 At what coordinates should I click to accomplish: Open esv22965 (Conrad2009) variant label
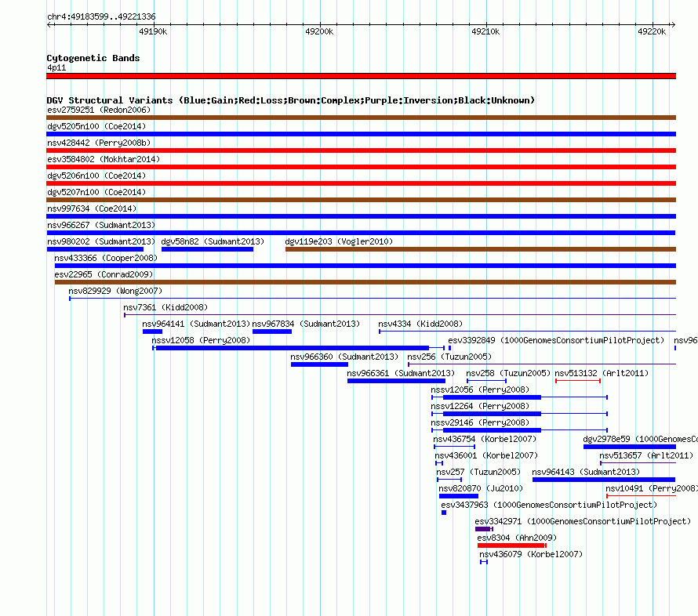coord(104,274)
